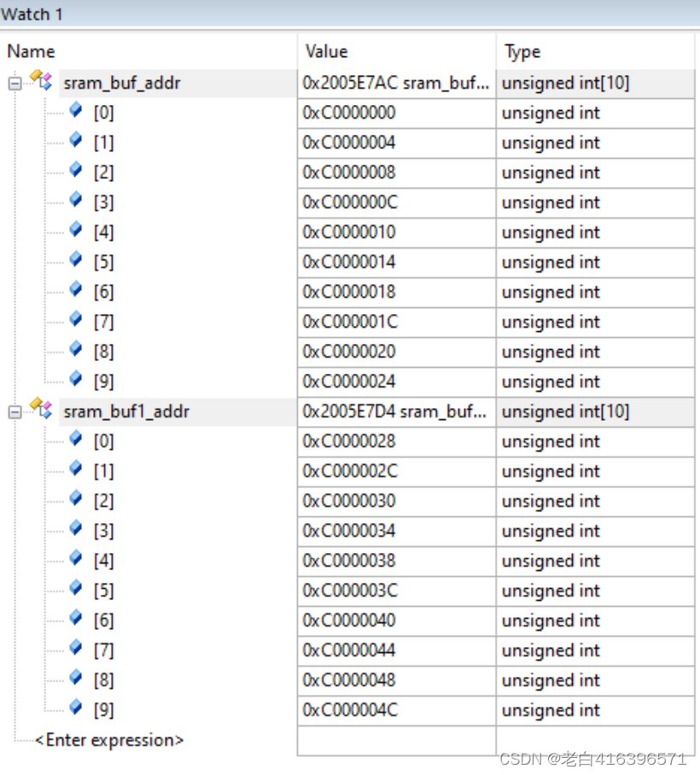Click the sram_buf_addr array variable icon

tap(41, 80)
